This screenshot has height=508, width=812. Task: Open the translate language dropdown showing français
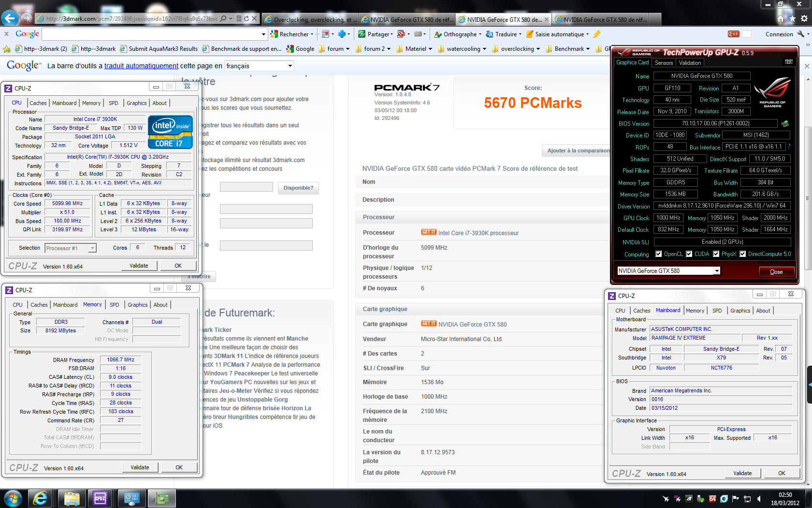(x=259, y=66)
